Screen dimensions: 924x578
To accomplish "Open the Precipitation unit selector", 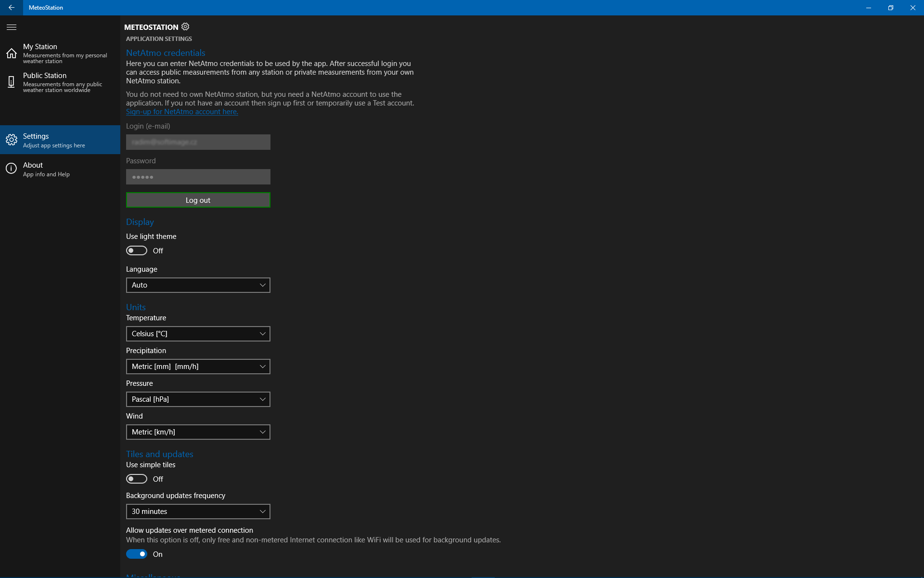I will [x=198, y=366].
